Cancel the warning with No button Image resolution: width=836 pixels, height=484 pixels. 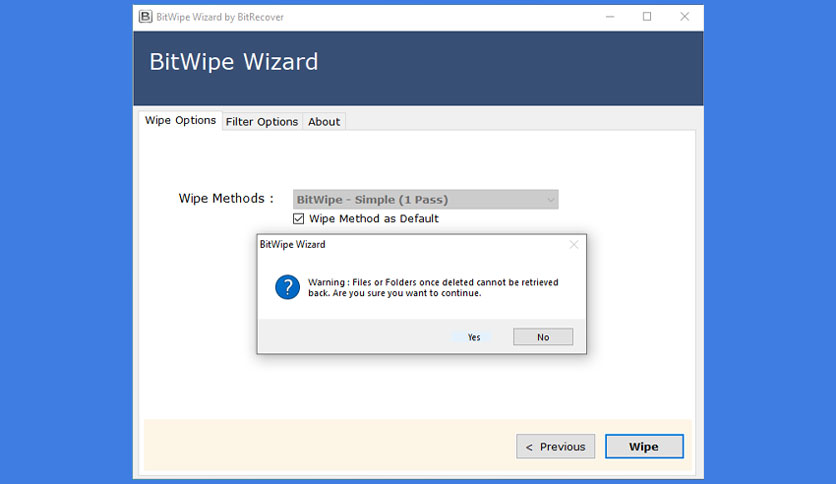click(543, 337)
